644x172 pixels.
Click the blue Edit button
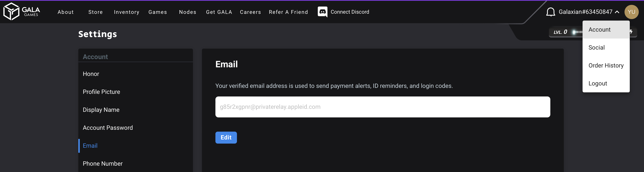[226, 137]
